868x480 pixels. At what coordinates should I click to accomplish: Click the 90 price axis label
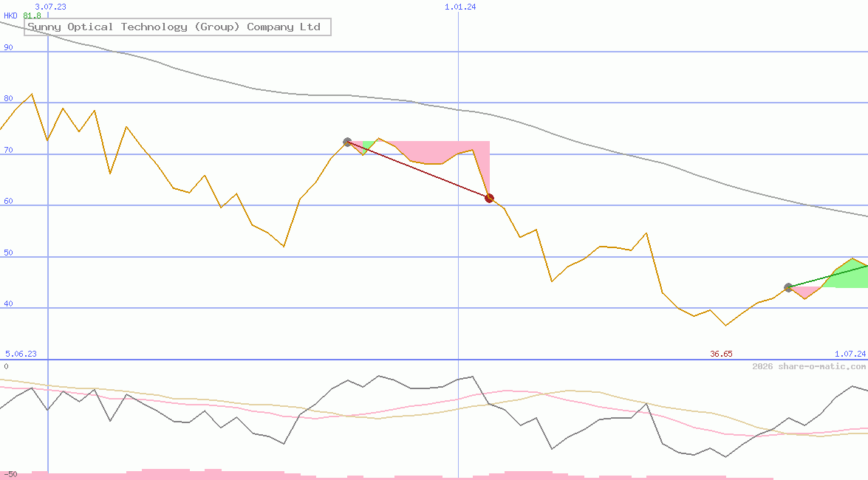tap(8, 47)
